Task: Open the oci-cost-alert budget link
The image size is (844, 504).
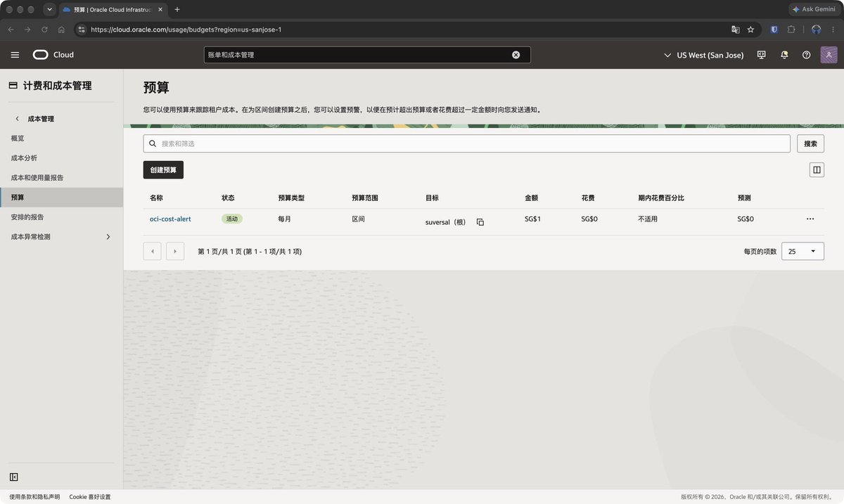Action: [x=170, y=219]
